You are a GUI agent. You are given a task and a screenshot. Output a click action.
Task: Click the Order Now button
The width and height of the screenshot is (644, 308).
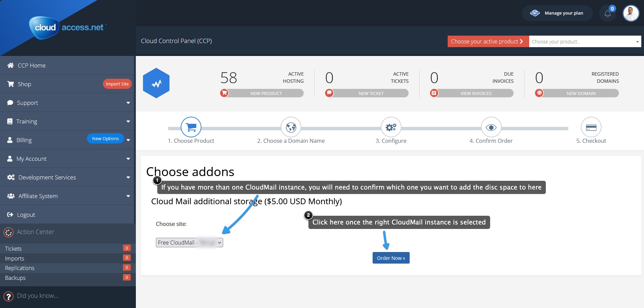391,258
